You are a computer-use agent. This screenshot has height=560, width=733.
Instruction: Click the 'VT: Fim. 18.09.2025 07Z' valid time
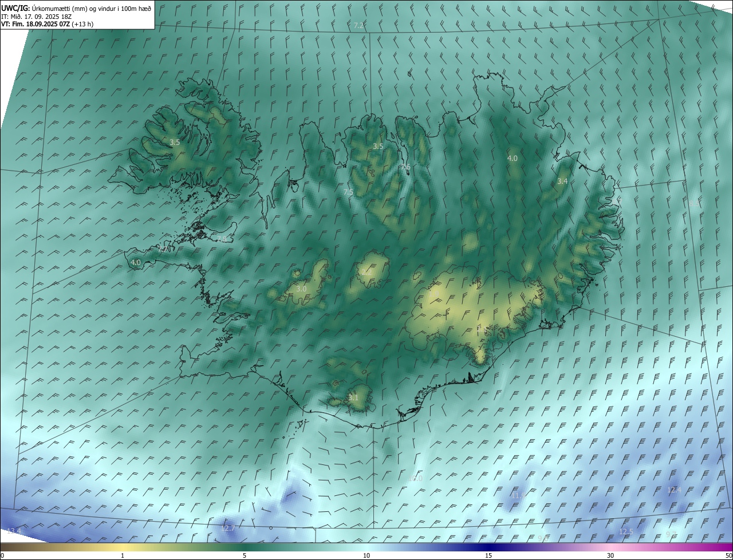click(x=36, y=24)
